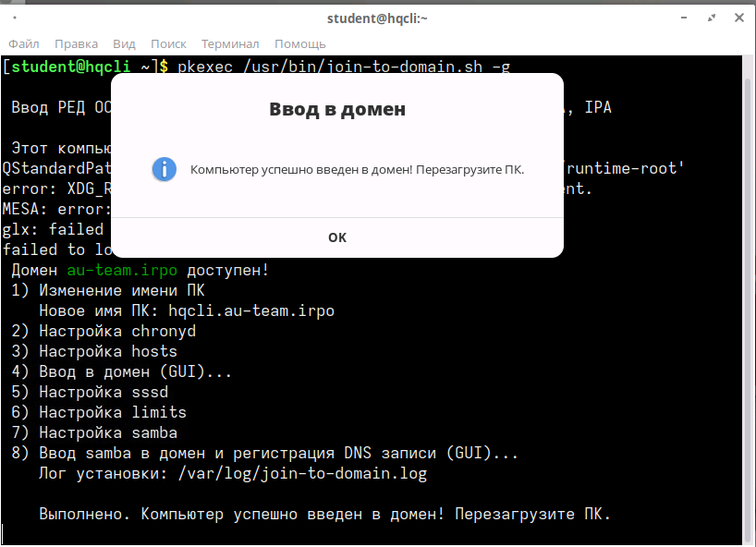
Task: Open the Файл menu
Action: pyautogui.click(x=24, y=43)
